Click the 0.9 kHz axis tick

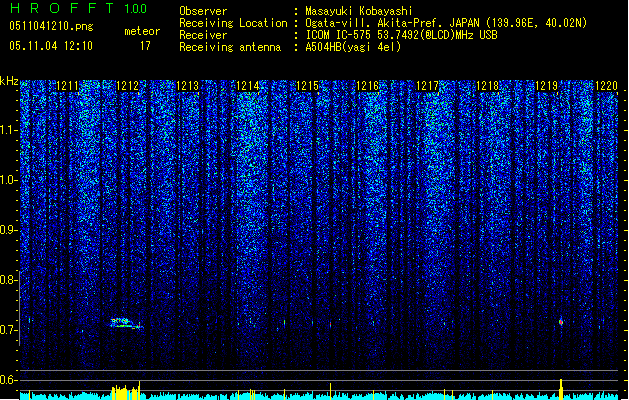9,230
